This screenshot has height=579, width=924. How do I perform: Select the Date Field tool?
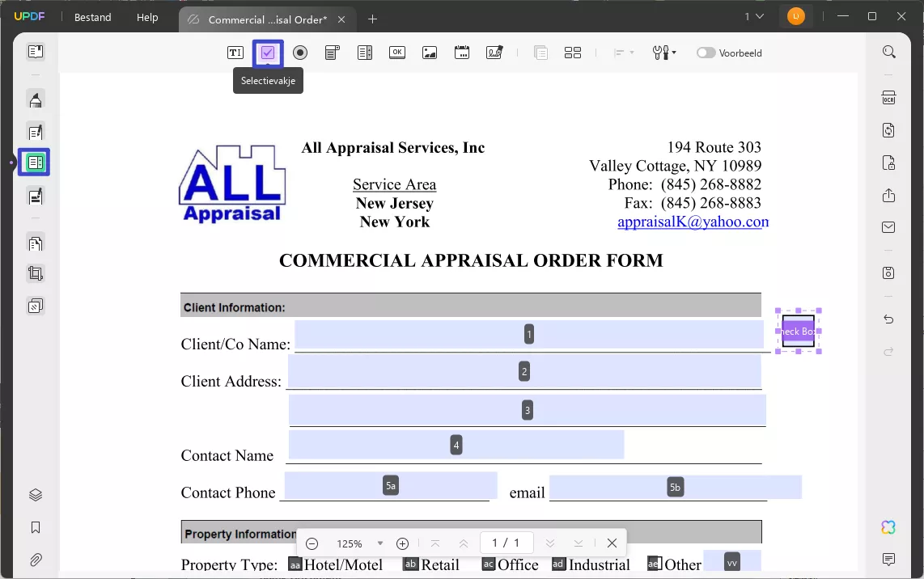[462, 53]
